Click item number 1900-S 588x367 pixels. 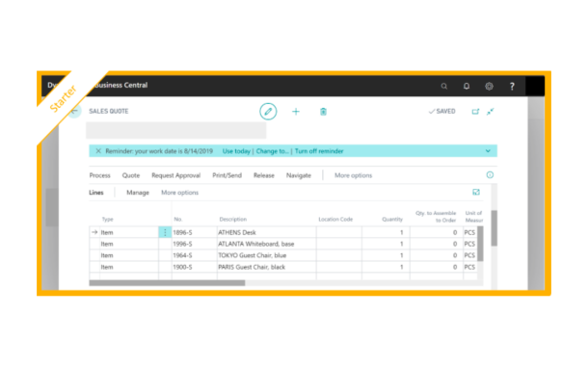point(182,267)
